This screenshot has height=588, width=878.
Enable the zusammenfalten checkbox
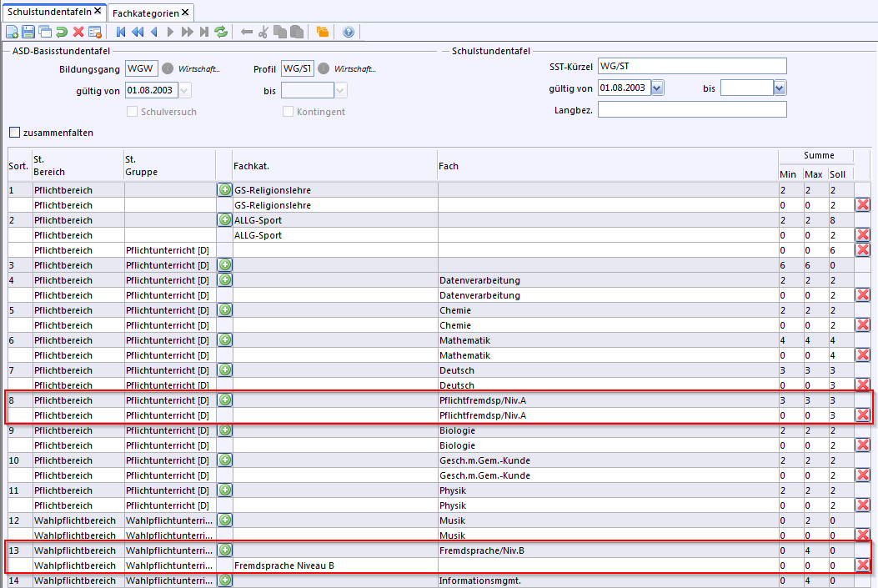(15, 133)
